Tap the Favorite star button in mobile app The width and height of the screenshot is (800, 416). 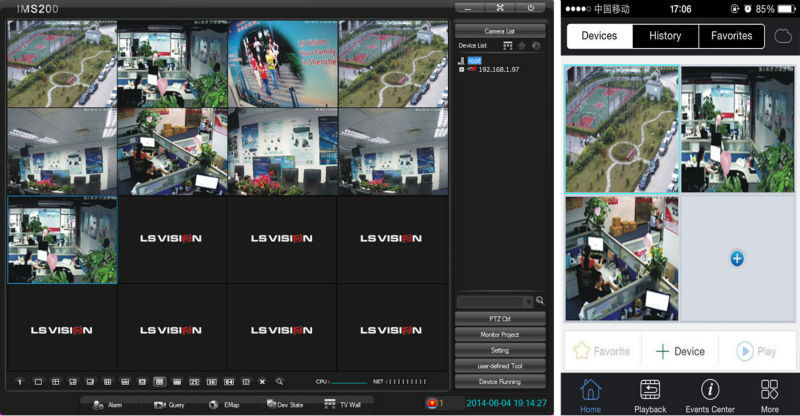coord(602,351)
